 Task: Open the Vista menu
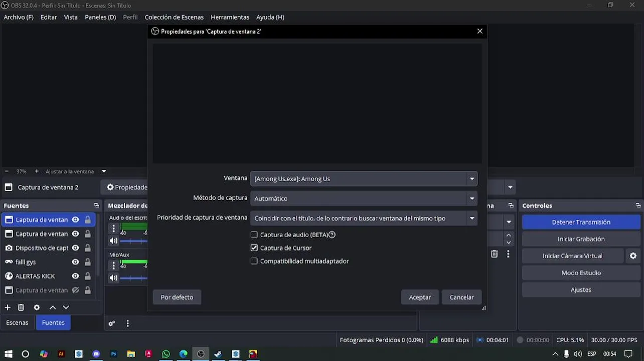click(71, 17)
